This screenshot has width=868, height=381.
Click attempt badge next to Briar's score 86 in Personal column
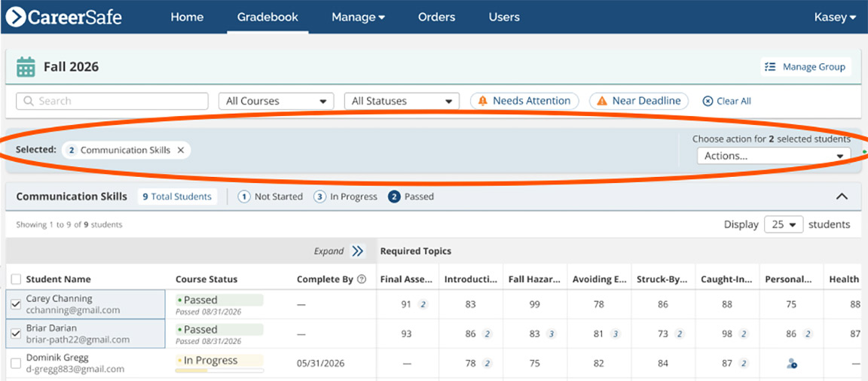pos(808,334)
